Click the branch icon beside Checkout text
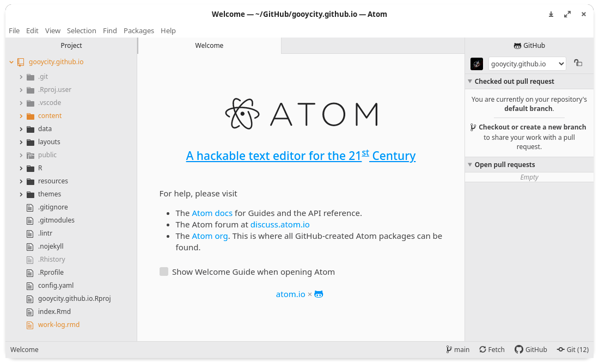 [473, 127]
